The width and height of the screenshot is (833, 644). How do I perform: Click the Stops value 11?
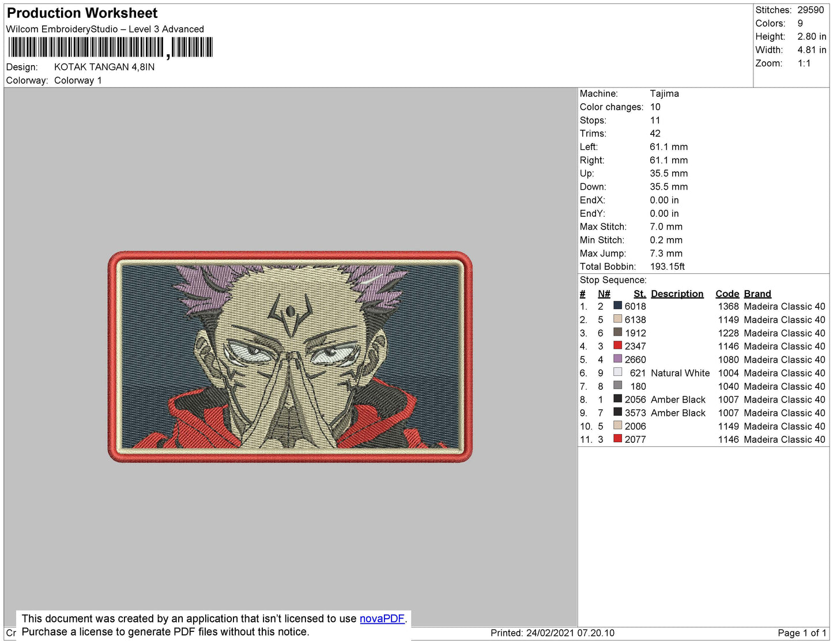coord(655,120)
